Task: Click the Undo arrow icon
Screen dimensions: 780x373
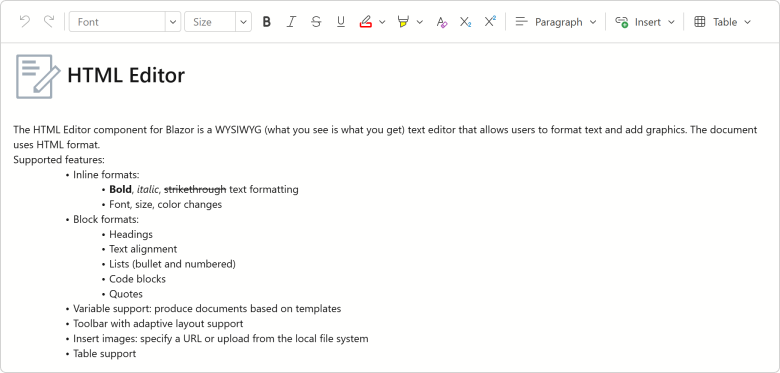Action: coord(24,21)
